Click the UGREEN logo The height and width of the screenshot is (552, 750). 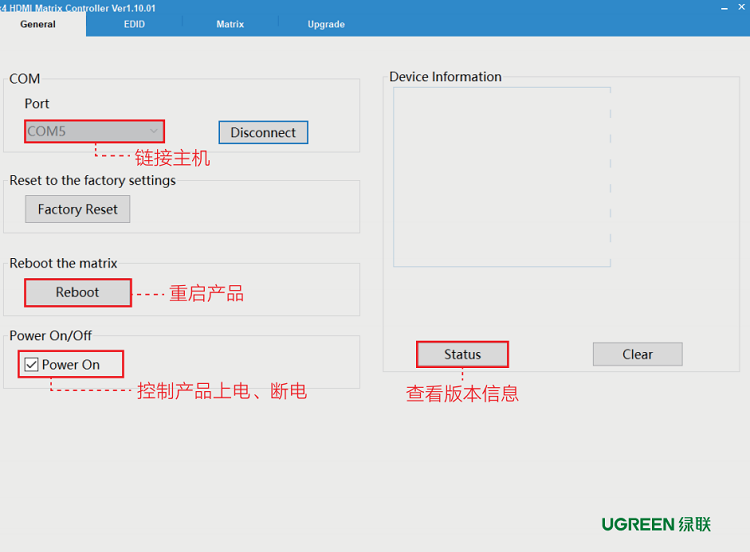655,524
